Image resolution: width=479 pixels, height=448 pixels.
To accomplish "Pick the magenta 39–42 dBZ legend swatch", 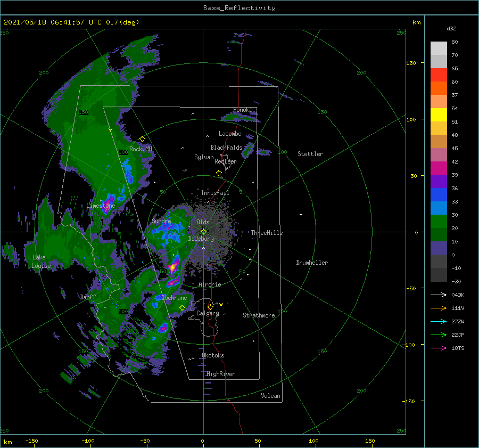I will click(439, 168).
